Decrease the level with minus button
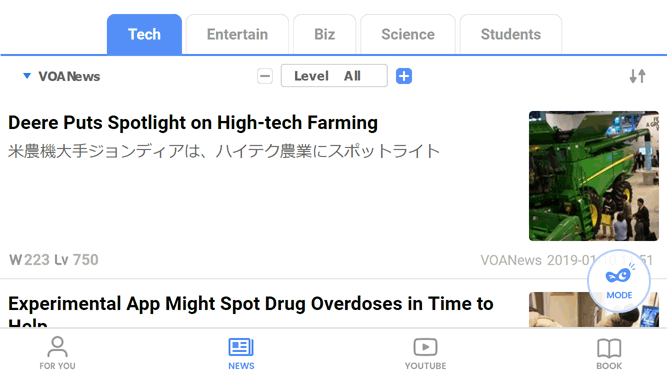The image size is (667, 375). 265,77
